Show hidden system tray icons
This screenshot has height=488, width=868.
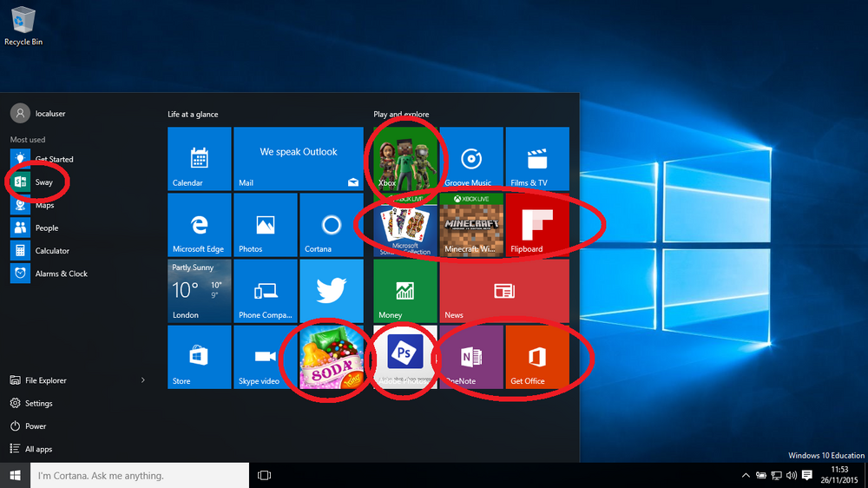[x=745, y=475]
